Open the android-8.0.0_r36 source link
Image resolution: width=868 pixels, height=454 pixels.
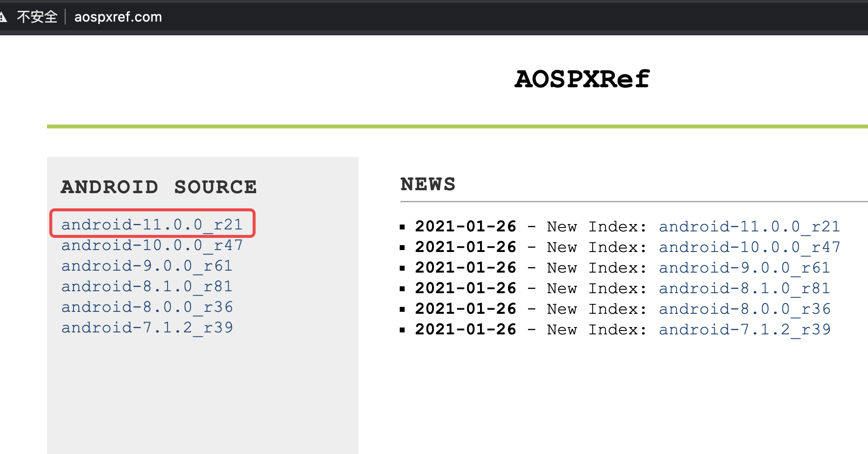click(146, 307)
